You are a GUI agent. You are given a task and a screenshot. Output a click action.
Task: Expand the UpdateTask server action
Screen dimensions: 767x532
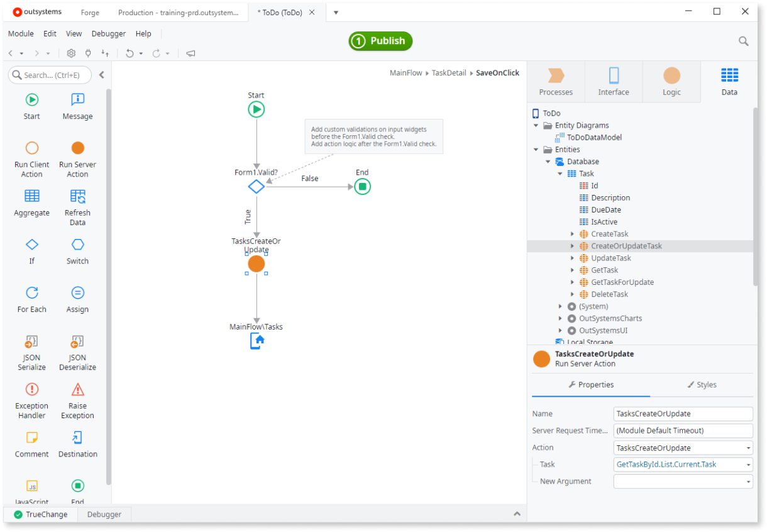click(x=571, y=258)
